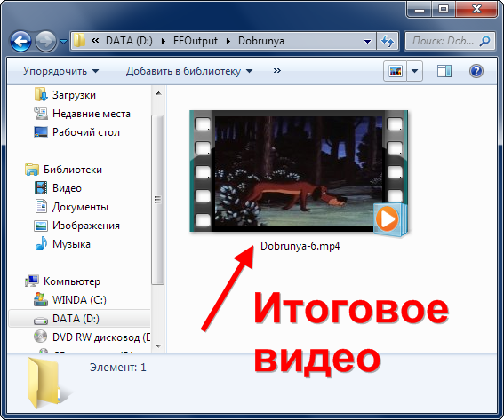Click the Dobrunya-6.mp4 file name
The width and height of the screenshot is (504, 420).
(300, 246)
